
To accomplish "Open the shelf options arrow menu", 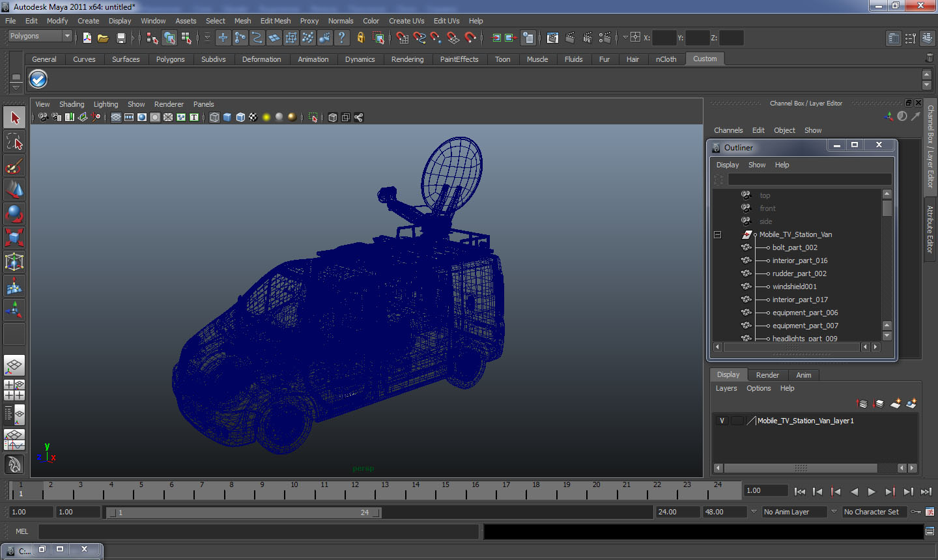I will (x=16, y=87).
